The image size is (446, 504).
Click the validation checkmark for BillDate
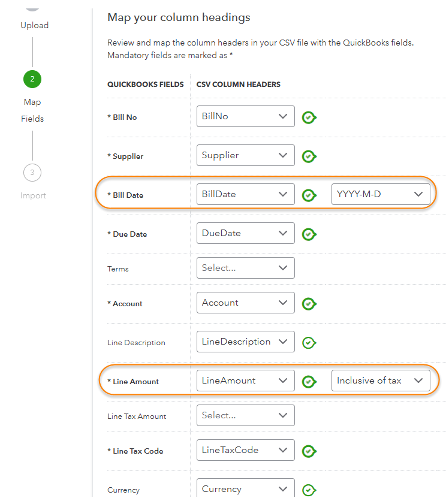[309, 195]
